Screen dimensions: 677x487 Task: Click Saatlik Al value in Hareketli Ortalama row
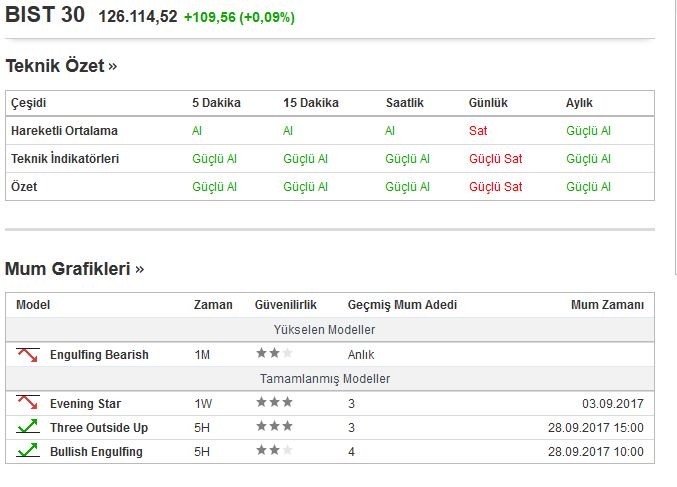pos(390,131)
